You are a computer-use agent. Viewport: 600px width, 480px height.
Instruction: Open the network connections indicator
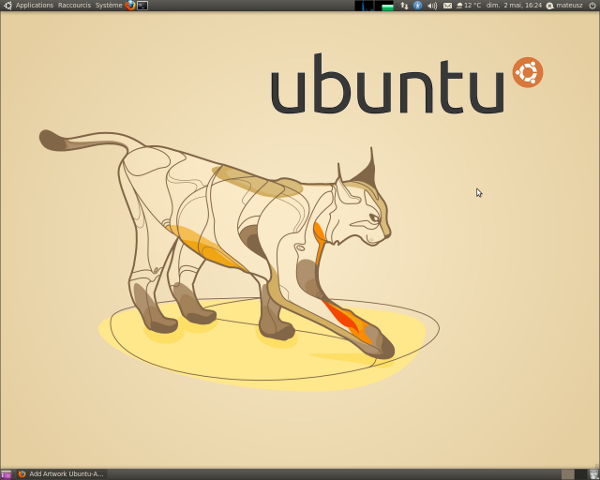(x=404, y=5)
